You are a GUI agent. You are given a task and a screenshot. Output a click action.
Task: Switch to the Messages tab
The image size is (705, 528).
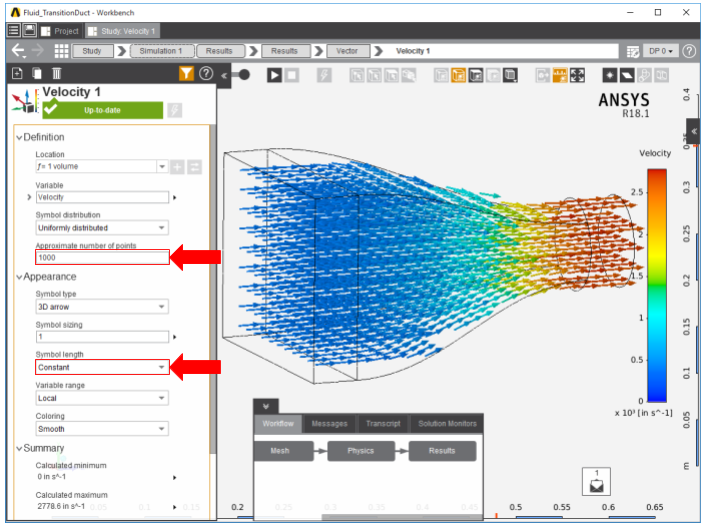pos(330,424)
